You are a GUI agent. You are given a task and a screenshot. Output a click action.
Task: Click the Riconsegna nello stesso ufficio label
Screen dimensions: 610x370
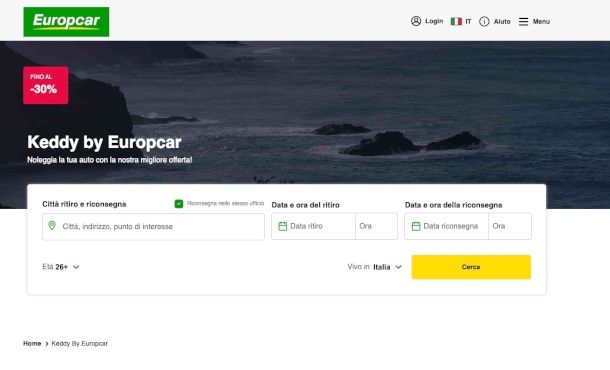[x=225, y=203]
